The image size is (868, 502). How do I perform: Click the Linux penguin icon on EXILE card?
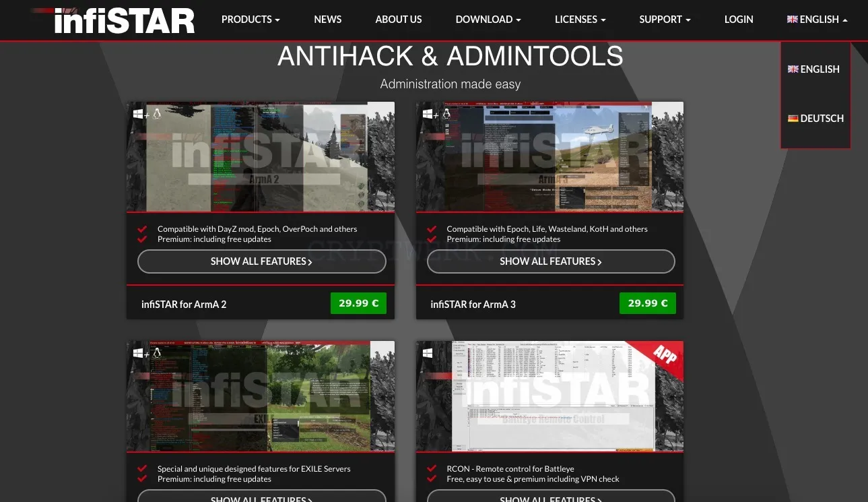[x=157, y=353]
